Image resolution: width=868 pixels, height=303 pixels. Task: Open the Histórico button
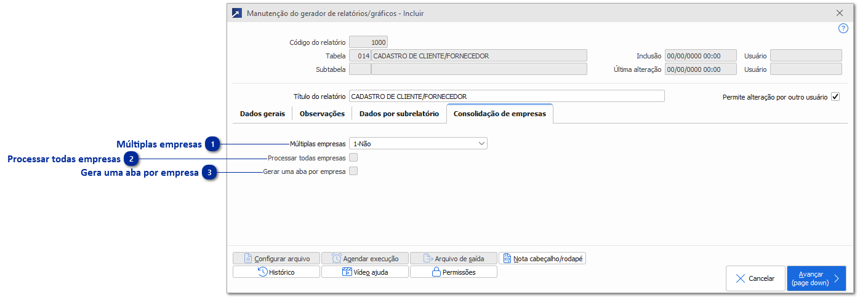pos(276,272)
